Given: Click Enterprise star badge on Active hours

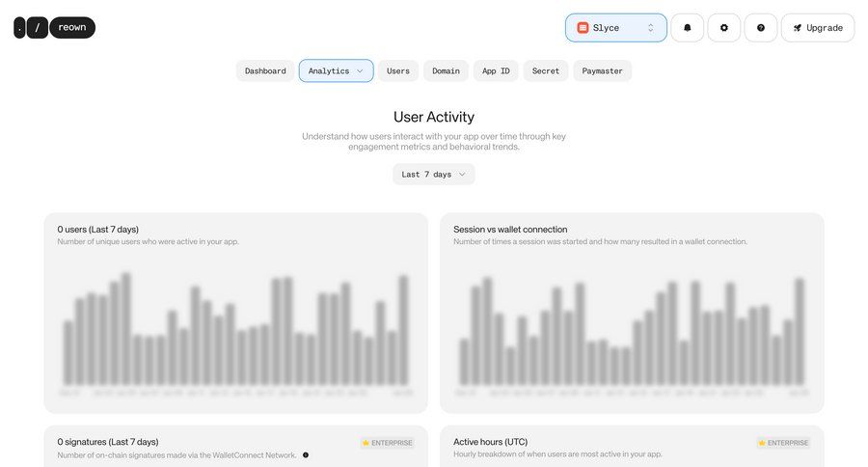Looking at the screenshot, I should click(x=783, y=443).
